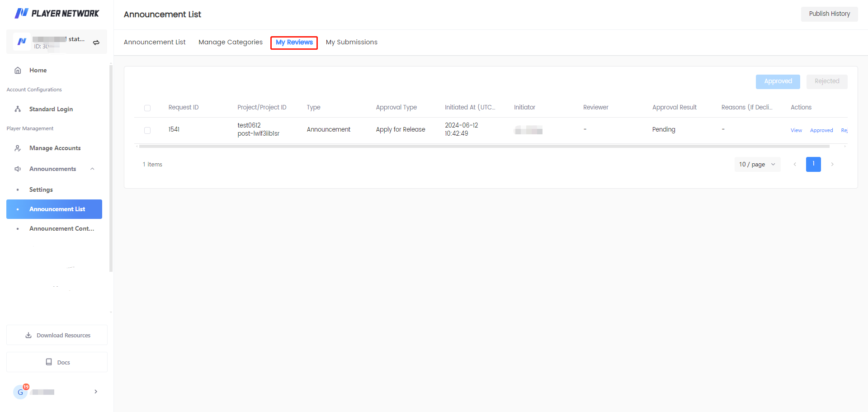Image resolution: width=868 pixels, height=412 pixels.
Task: Toggle the select-all checkbox in table header
Action: [x=147, y=108]
